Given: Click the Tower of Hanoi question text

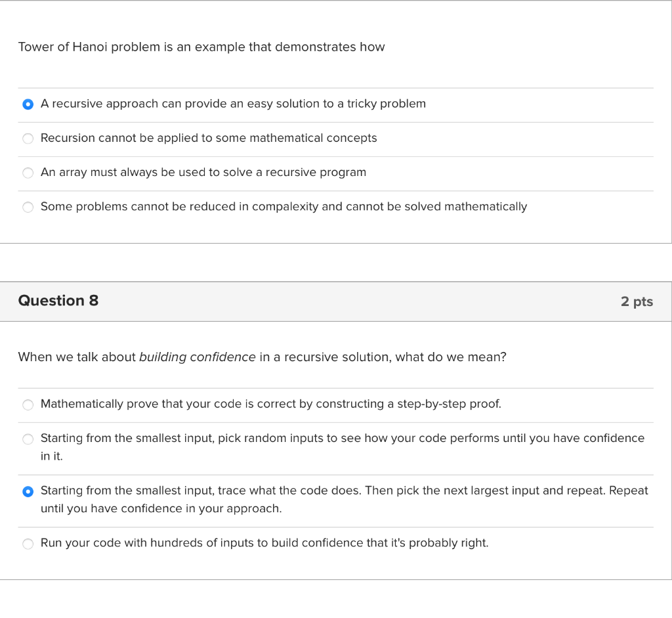Looking at the screenshot, I should [201, 47].
